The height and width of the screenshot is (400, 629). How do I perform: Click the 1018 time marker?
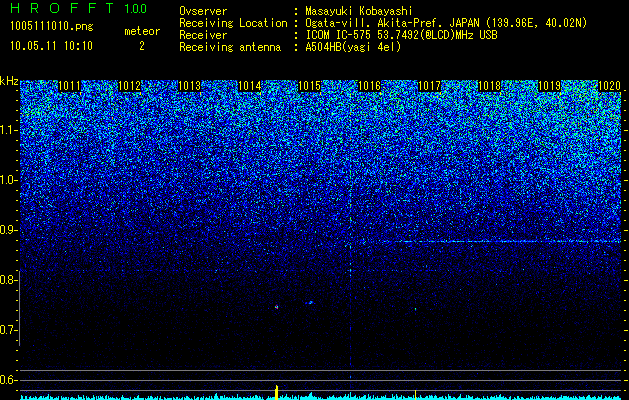(489, 86)
